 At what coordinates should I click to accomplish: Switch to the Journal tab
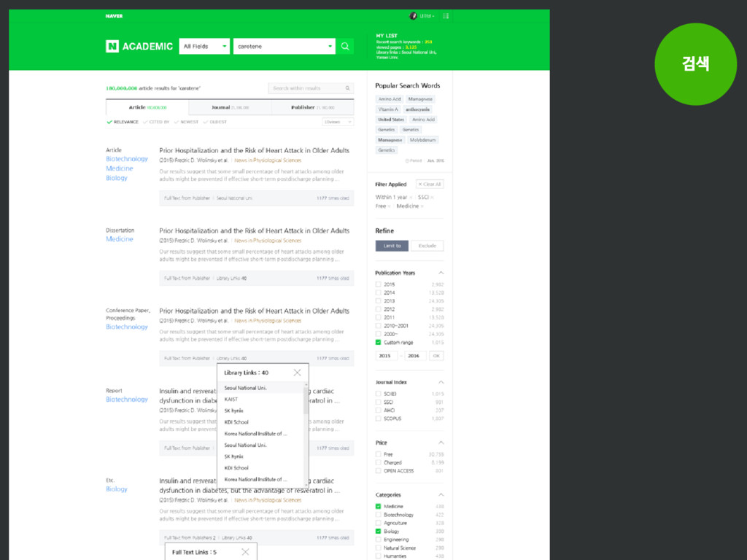click(x=230, y=108)
